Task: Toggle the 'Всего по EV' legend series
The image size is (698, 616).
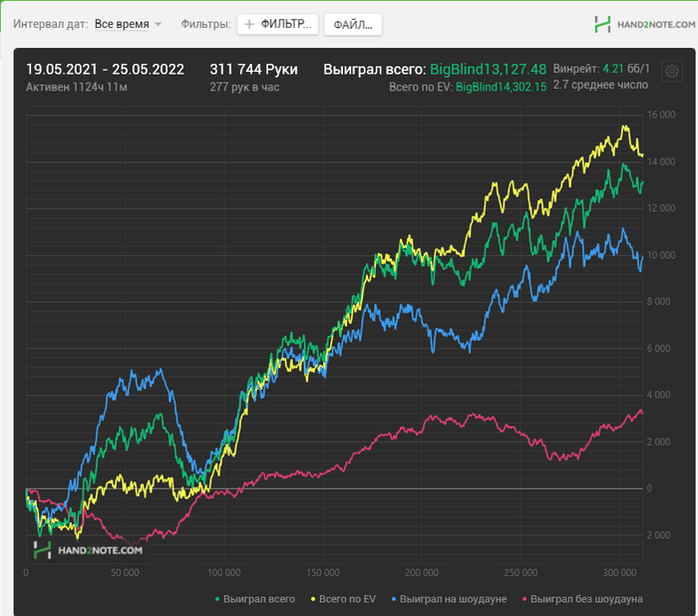Action: click(343, 599)
